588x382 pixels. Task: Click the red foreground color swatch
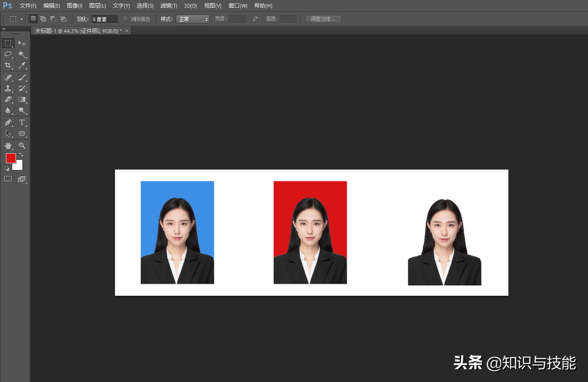pos(11,158)
